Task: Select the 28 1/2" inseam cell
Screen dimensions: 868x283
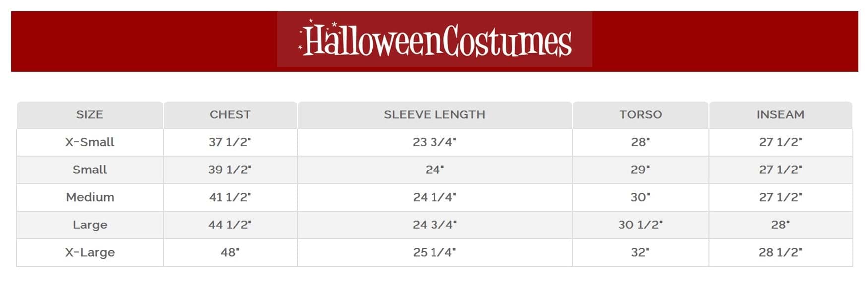Action: [x=780, y=252]
